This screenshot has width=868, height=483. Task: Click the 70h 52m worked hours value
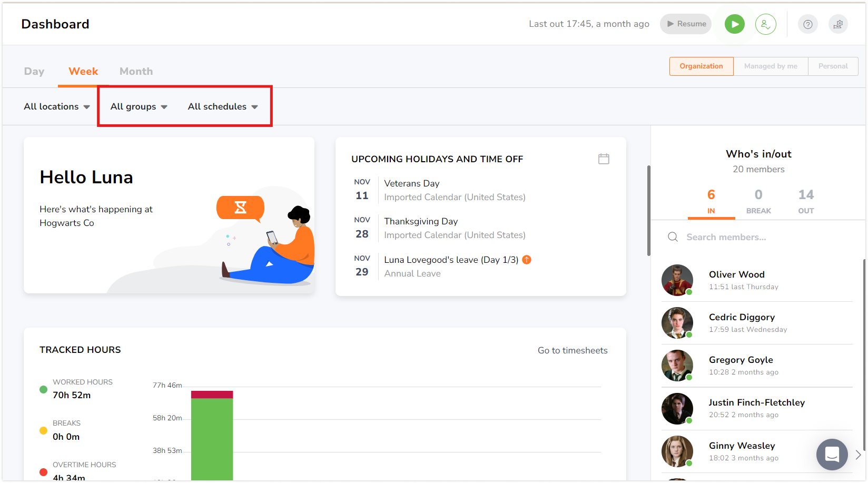coord(72,395)
